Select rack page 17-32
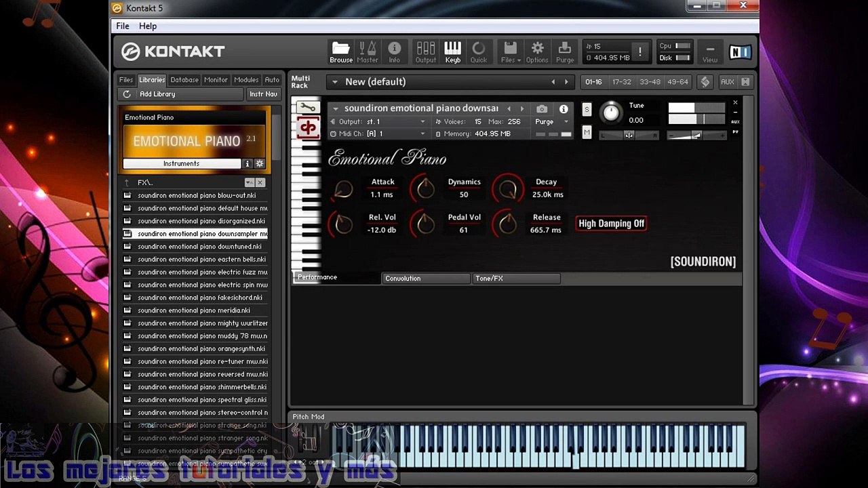 (x=621, y=81)
